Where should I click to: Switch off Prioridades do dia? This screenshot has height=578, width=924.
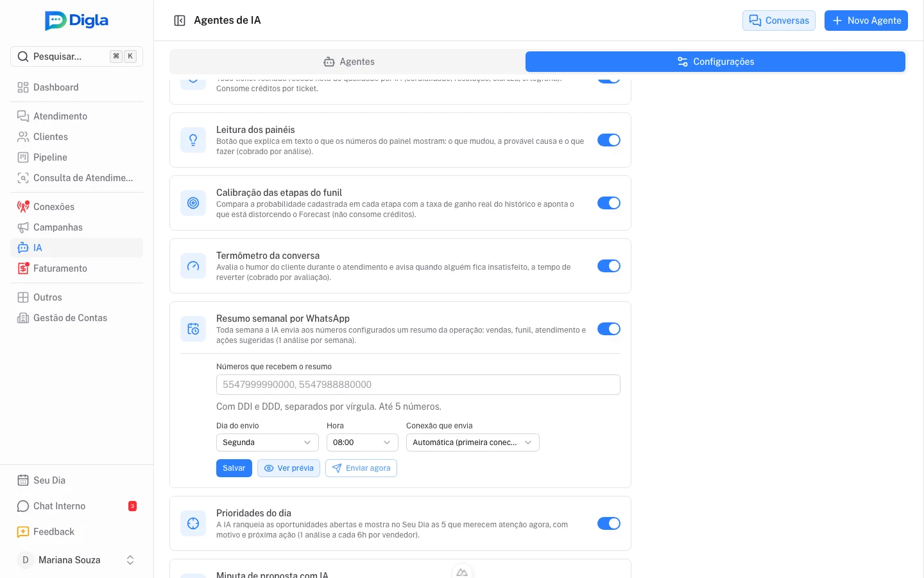coord(609,523)
